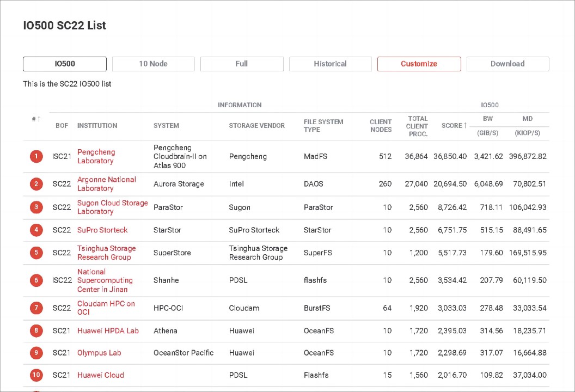Open the SuPro Storteck institution link

coord(102,230)
